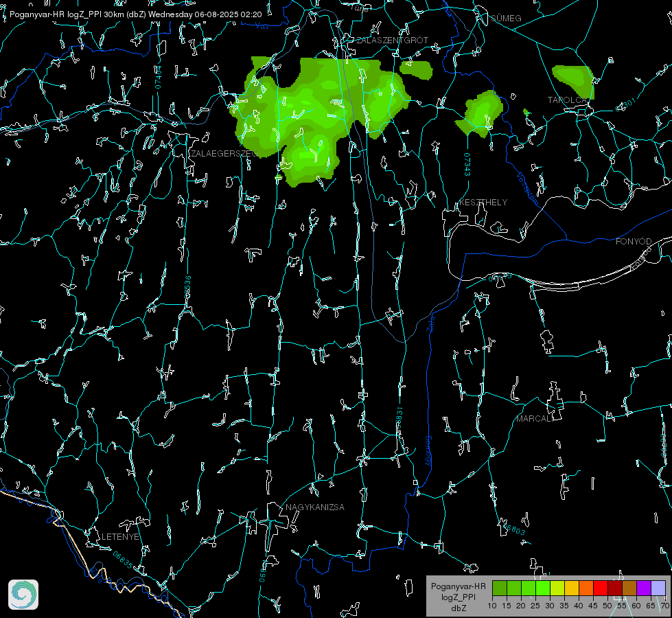Click the legend tick value 70
Viewport: 672px width, 618px height.
point(665,606)
